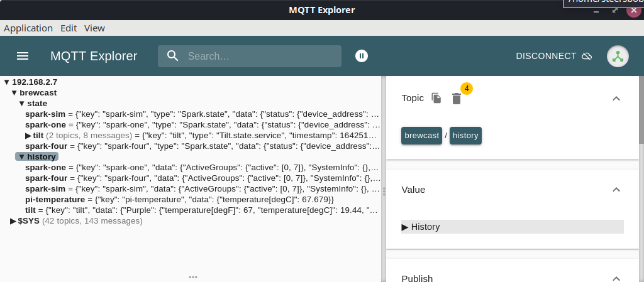This screenshot has width=644, height=282.
Task: Click the yellow badge showing 4
Action: click(467, 88)
